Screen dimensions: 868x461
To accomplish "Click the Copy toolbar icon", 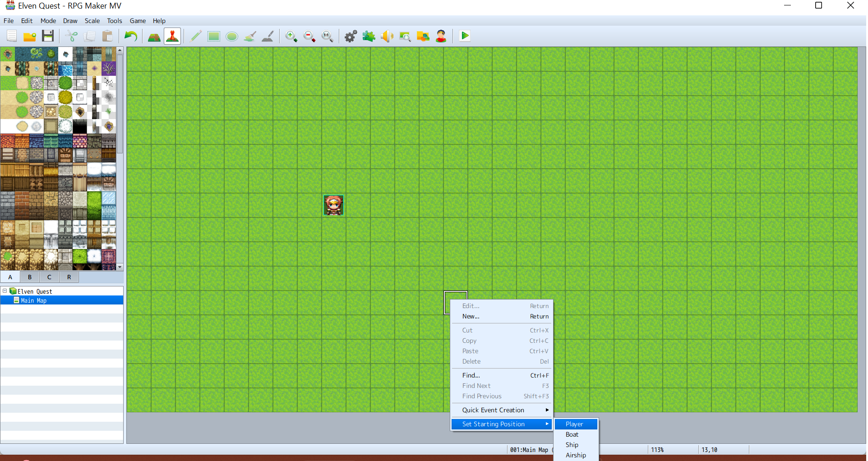I will (89, 36).
